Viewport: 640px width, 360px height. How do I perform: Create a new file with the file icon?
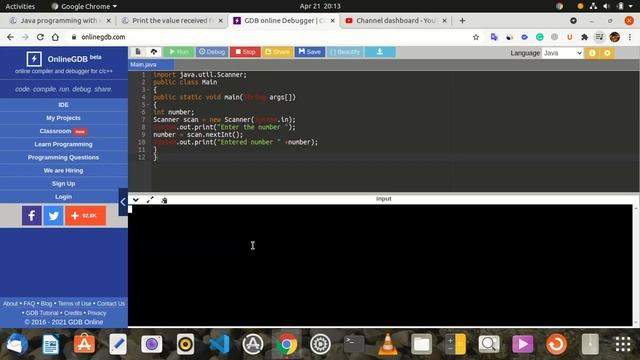[x=138, y=52]
